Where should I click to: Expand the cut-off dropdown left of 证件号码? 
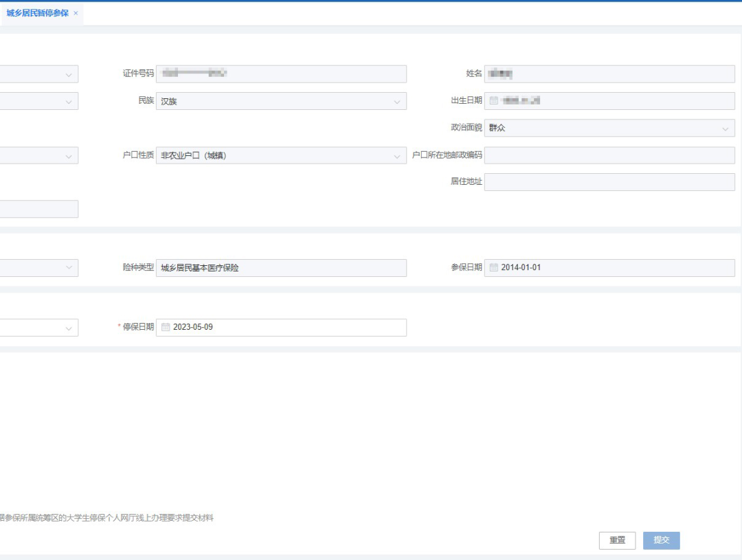[38, 74]
